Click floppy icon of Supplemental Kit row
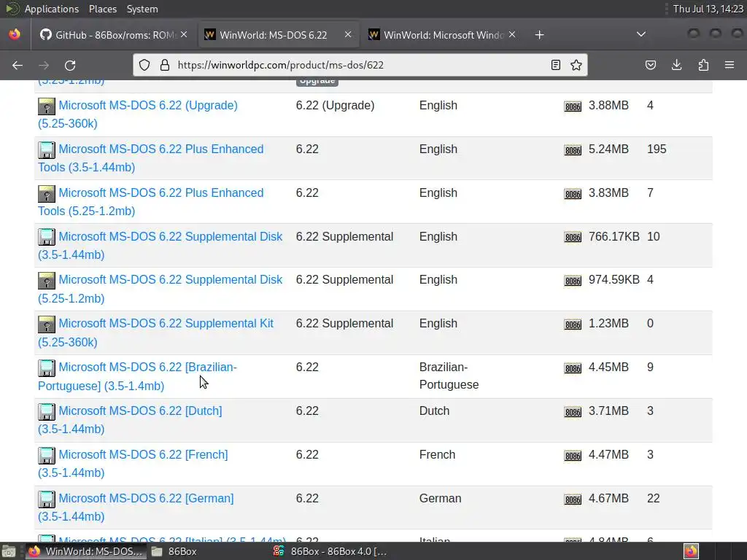 47,324
